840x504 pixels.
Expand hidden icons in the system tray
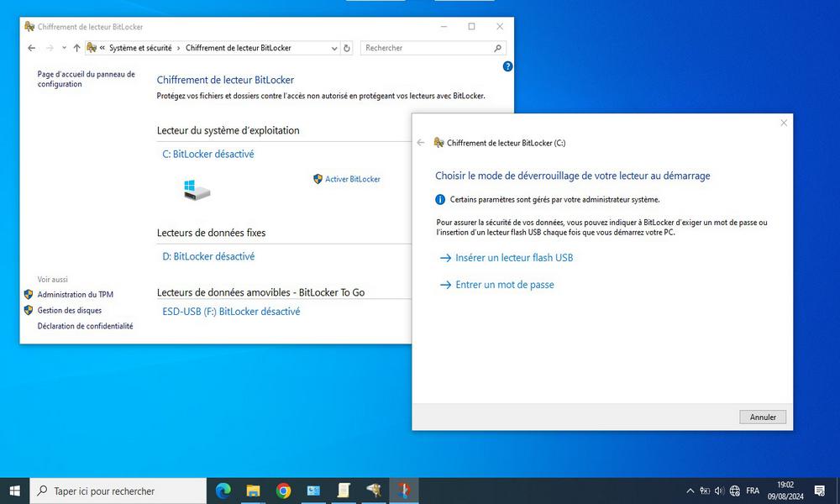tap(690, 491)
